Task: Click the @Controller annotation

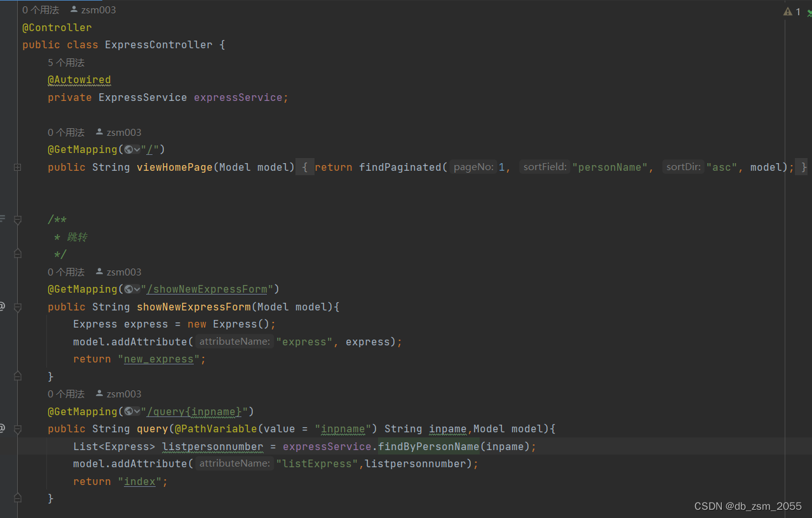Action: [57, 28]
